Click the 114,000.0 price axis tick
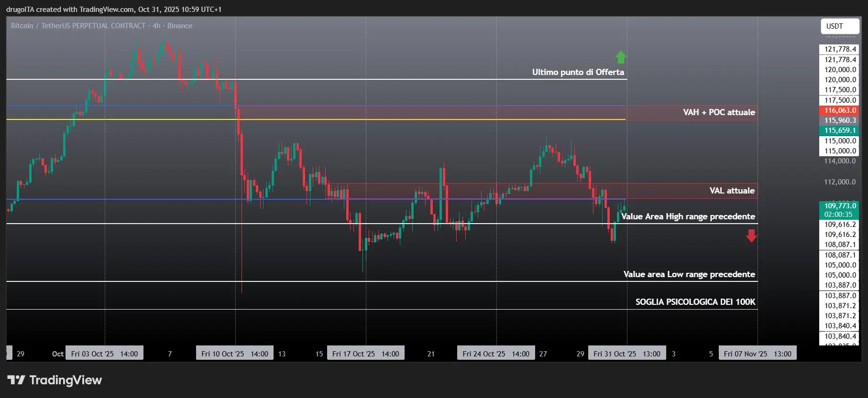Screen dimensions: 868x398 (840, 161)
